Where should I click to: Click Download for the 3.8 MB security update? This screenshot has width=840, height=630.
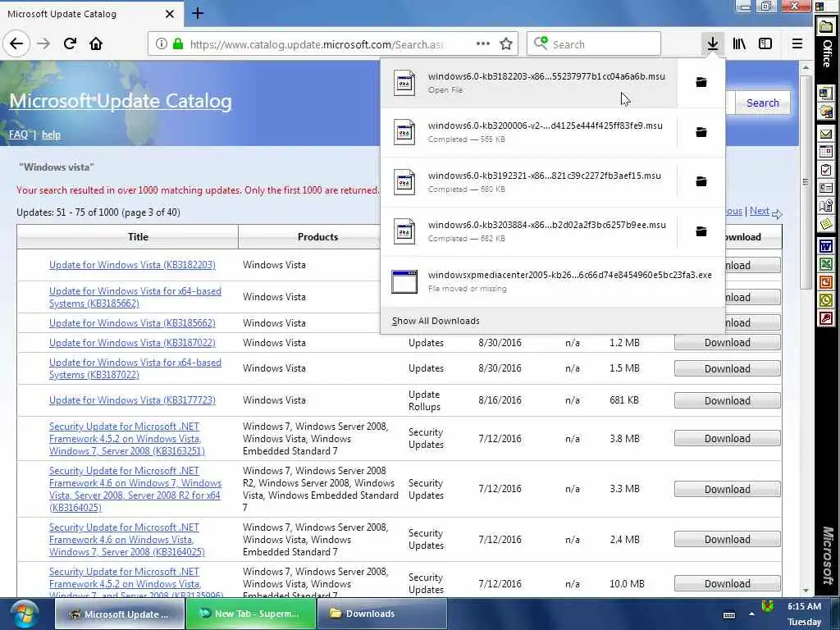727,439
